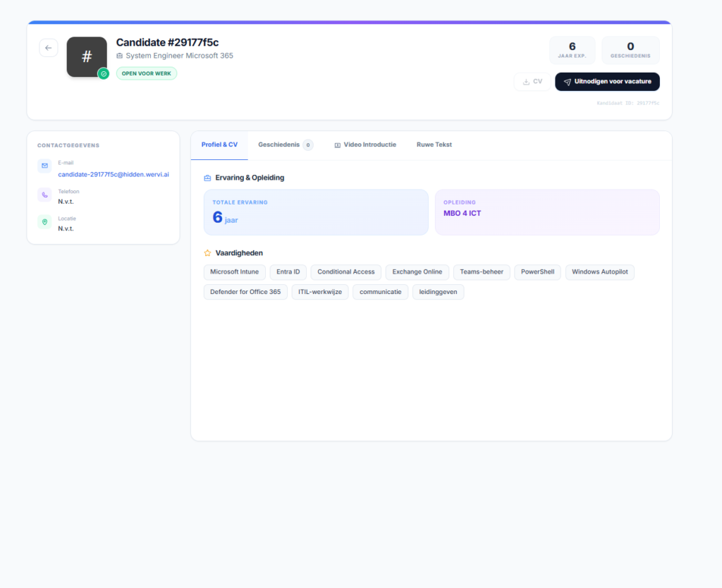This screenshot has width=722, height=588.
Task: Click the Telefoon N.v.t. value
Action: point(66,202)
